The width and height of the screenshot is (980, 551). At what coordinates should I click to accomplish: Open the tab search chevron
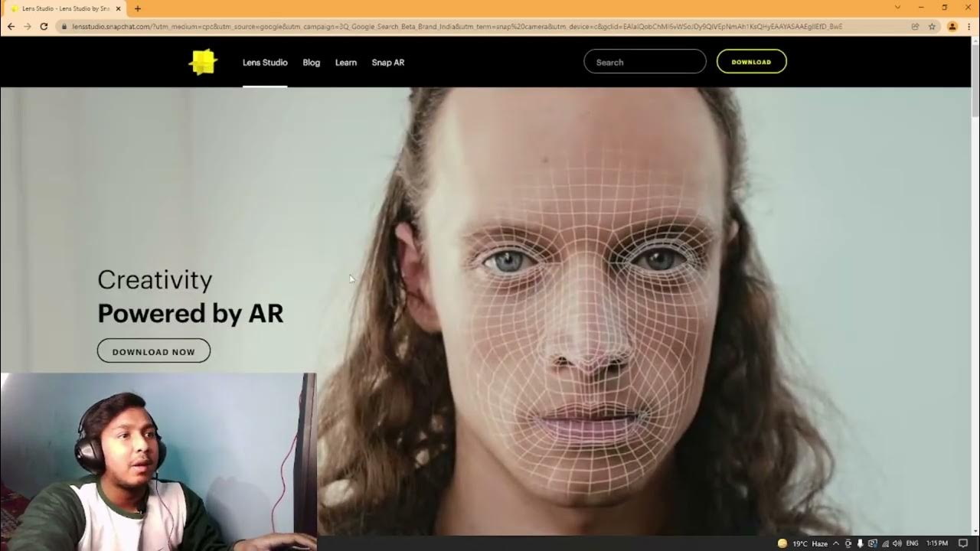tap(897, 8)
